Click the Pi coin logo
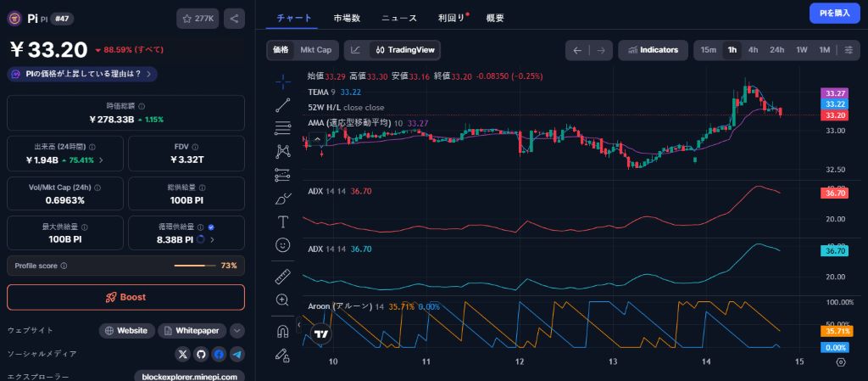This screenshot has height=381, width=868. click(x=14, y=19)
